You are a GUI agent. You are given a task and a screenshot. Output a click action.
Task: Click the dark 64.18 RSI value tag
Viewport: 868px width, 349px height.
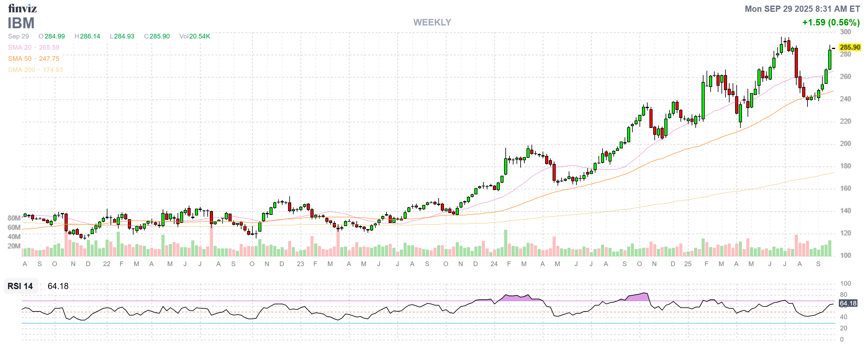tap(848, 303)
